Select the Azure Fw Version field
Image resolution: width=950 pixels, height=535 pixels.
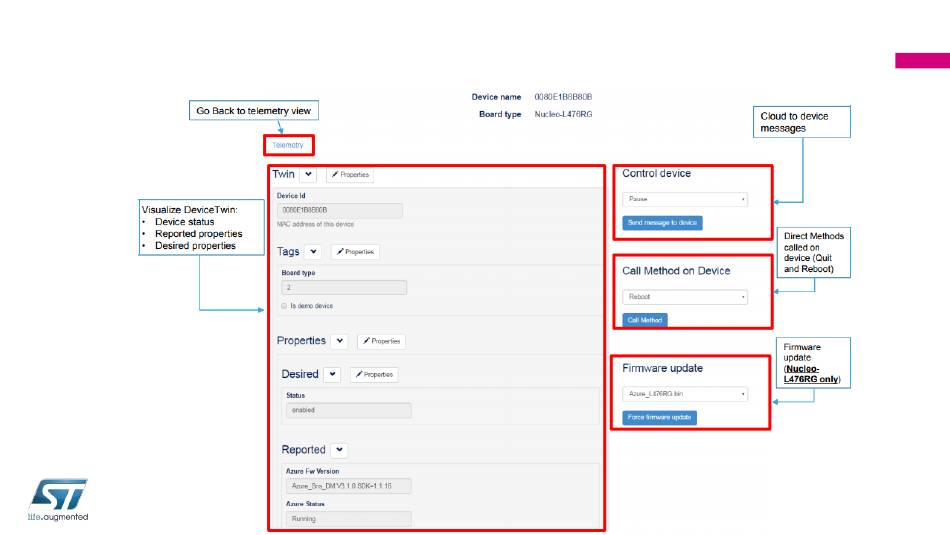[348, 486]
